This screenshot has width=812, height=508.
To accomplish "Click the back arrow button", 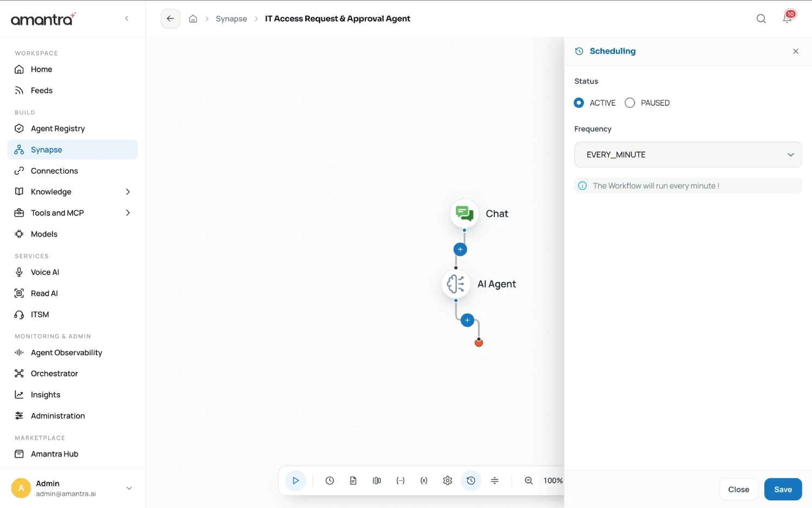I will (171, 19).
